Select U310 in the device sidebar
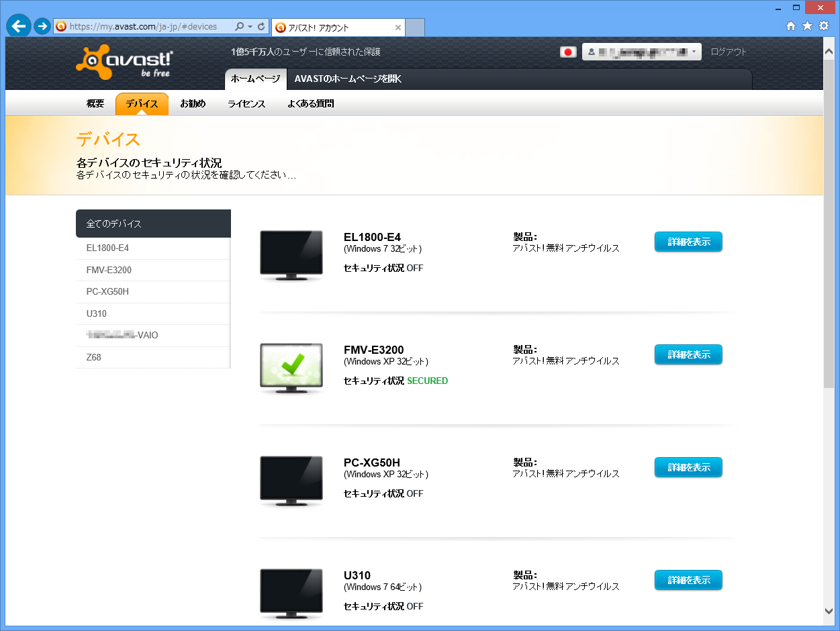This screenshot has width=840, height=631. 153,313
